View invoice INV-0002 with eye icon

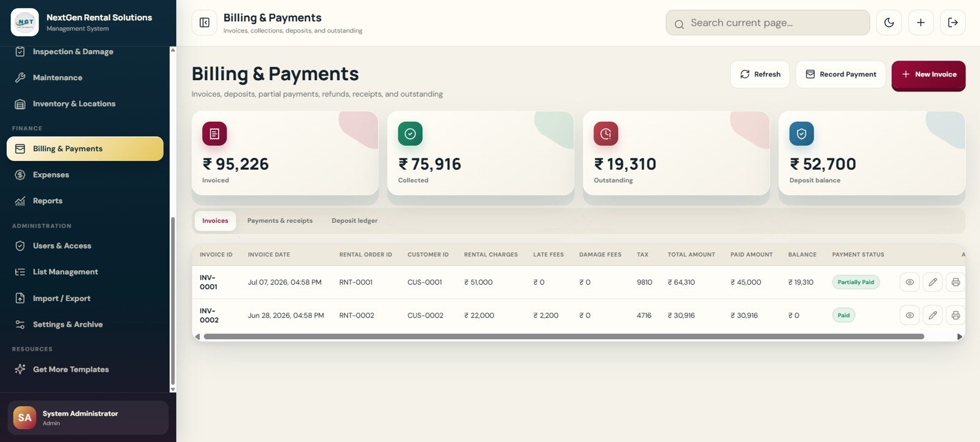click(910, 315)
